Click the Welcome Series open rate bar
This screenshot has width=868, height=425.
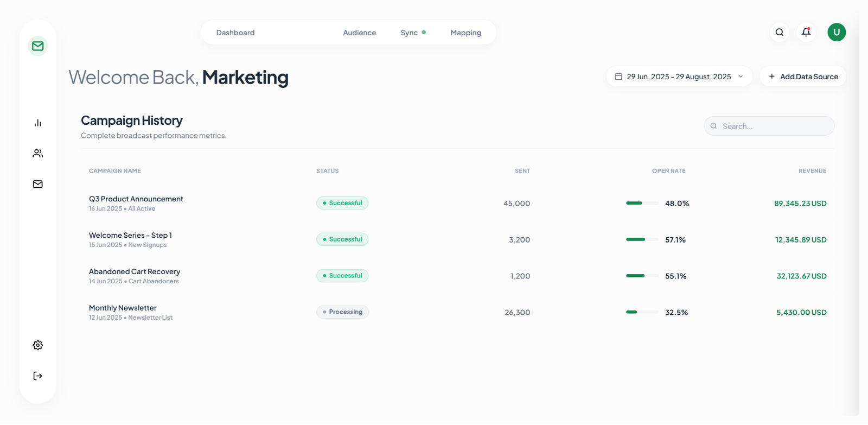click(642, 239)
